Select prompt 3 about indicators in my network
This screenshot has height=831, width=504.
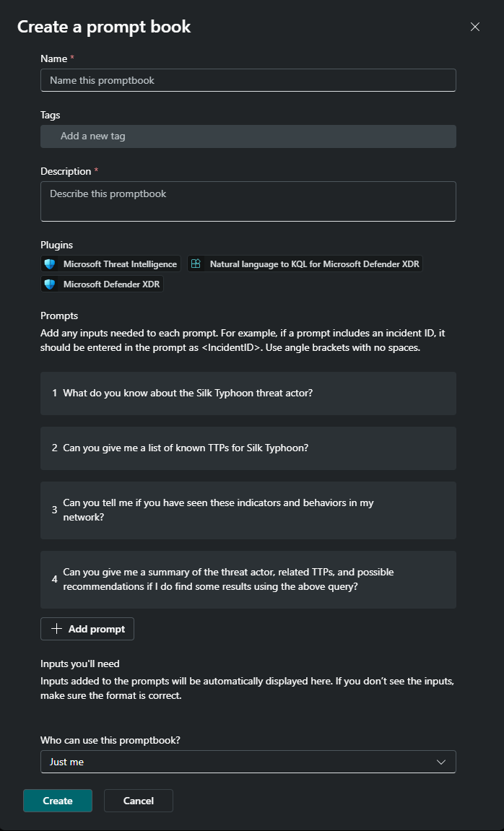click(248, 510)
